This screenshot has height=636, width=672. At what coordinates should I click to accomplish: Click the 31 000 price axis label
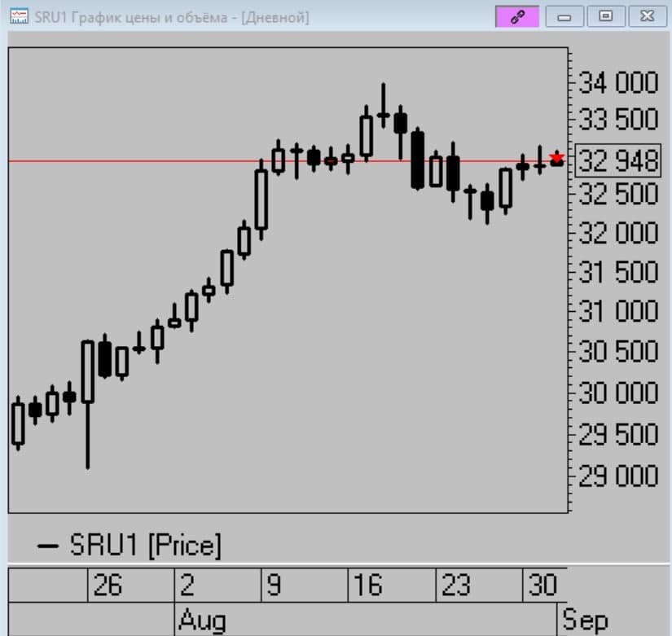tap(618, 312)
